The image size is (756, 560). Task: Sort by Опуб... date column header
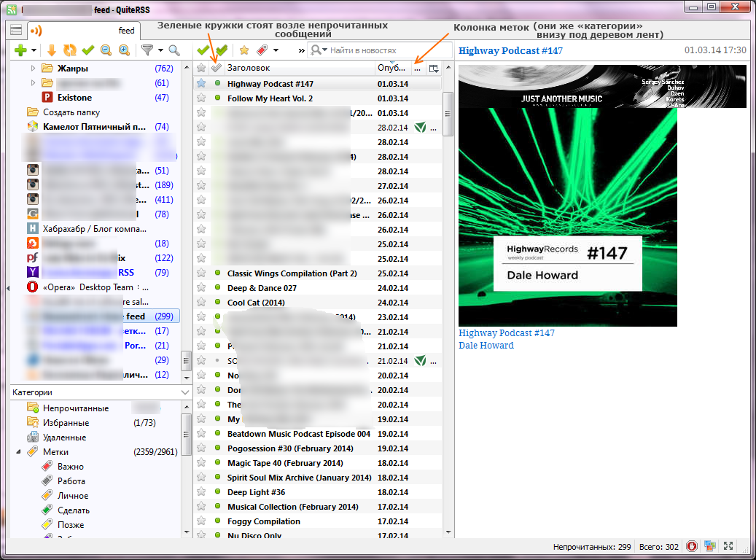click(x=392, y=68)
